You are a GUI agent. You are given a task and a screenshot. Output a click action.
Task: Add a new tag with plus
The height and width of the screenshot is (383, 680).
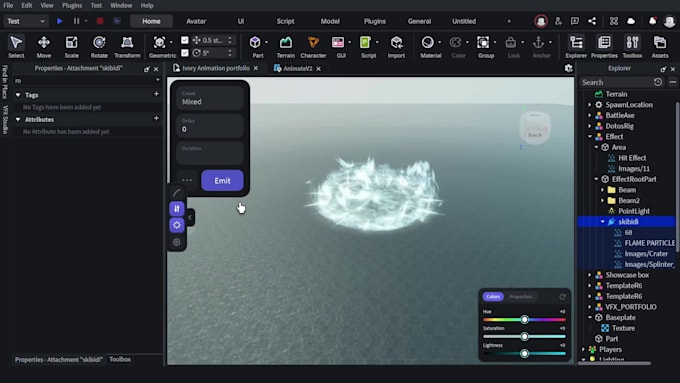[x=156, y=94]
